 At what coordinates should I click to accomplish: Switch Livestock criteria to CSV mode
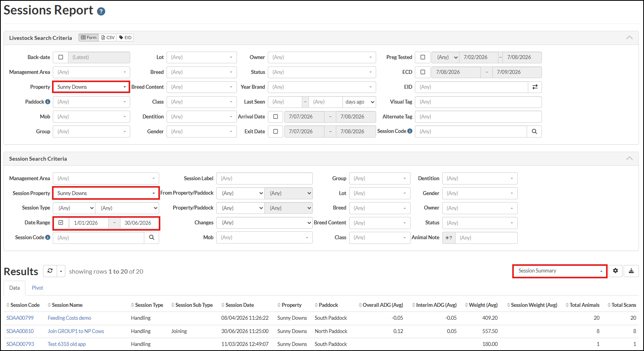coord(108,38)
